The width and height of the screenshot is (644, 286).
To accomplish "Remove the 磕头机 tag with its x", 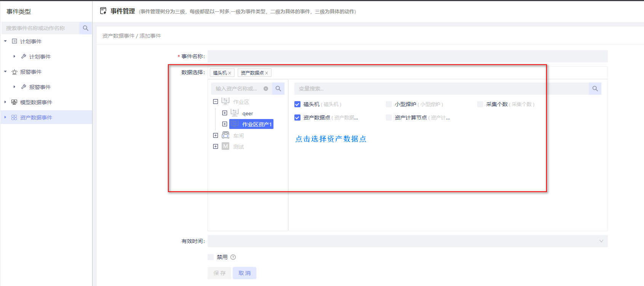I will [x=230, y=73].
